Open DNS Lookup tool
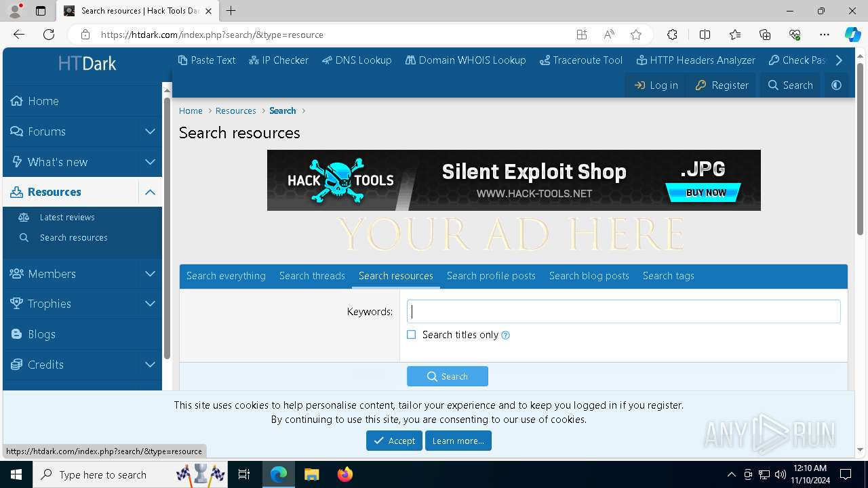The width and height of the screenshot is (868, 488). [x=357, y=60]
